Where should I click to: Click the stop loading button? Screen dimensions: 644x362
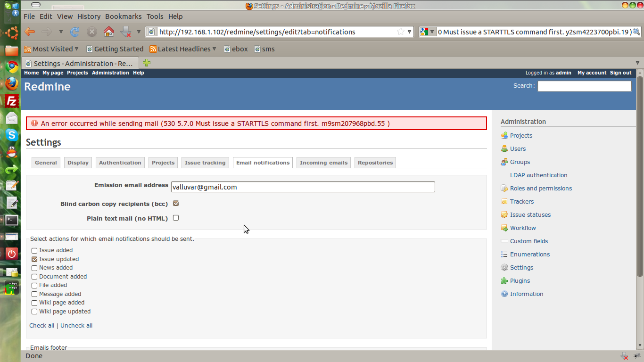(x=91, y=32)
